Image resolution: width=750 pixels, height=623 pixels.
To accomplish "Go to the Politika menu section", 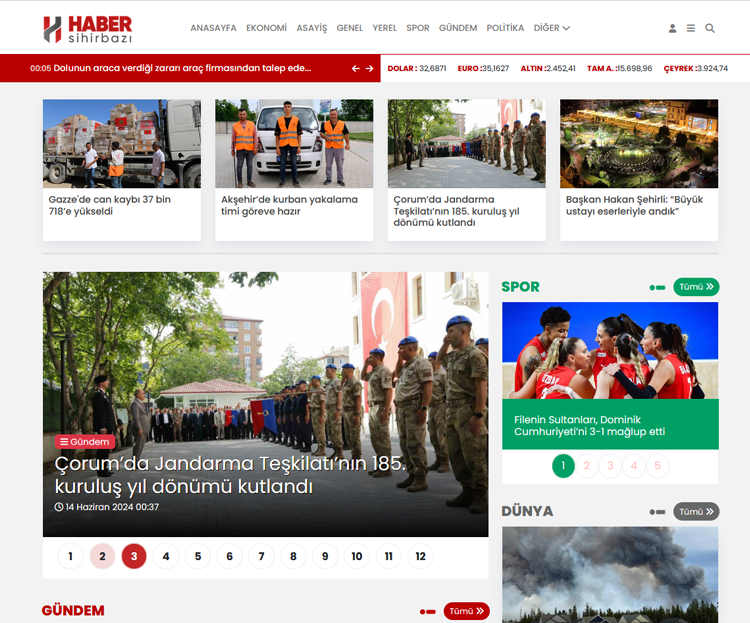I will [x=505, y=28].
